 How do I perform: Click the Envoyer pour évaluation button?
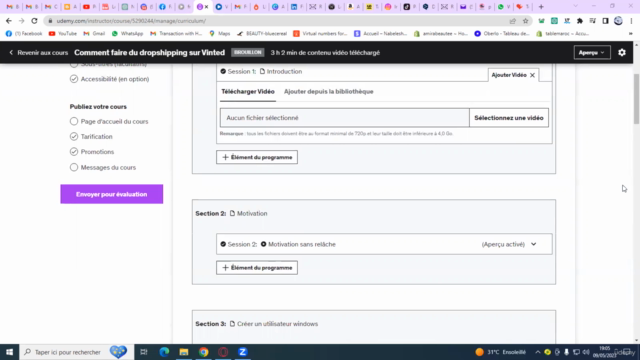click(111, 194)
